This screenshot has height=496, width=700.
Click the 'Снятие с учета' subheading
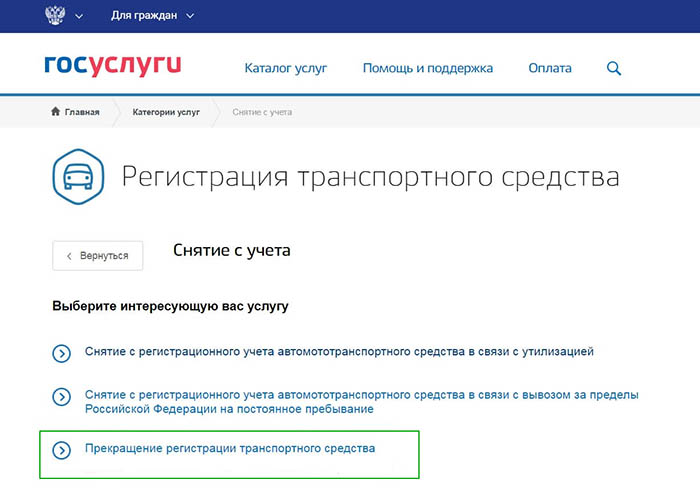click(x=232, y=250)
